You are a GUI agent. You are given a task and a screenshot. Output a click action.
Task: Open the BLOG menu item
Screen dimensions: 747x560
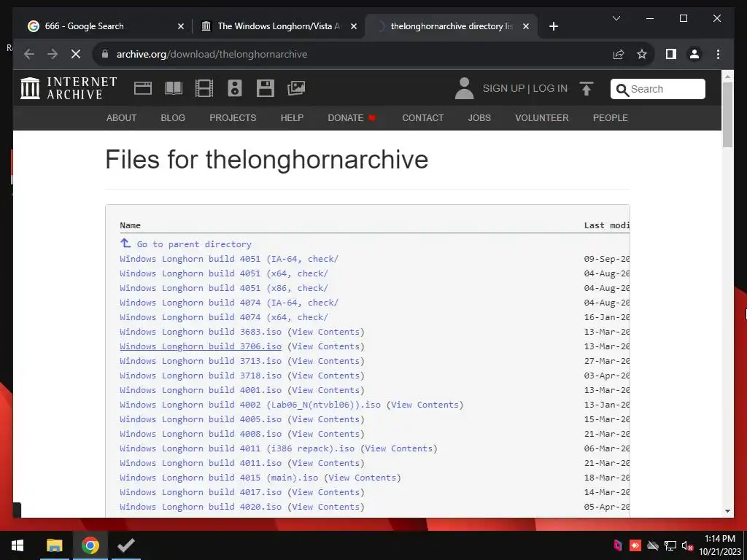(173, 118)
